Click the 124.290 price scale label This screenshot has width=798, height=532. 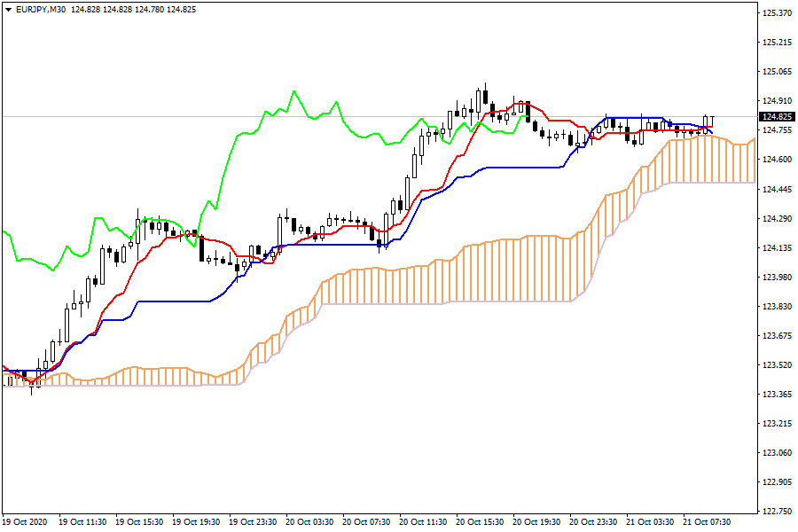click(777, 218)
